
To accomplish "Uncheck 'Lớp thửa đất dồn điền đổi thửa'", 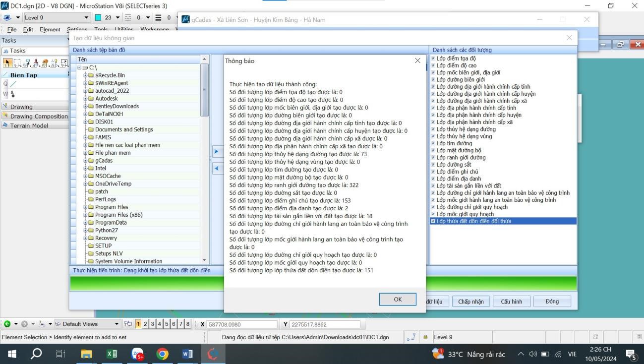I will tap(433, 221).
